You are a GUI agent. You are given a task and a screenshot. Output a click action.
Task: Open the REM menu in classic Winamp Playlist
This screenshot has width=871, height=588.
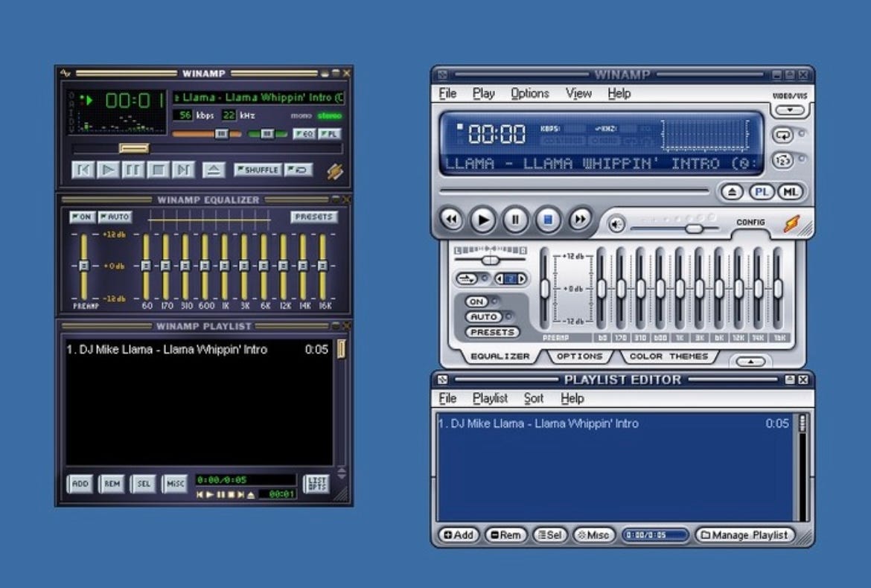click(112, 484)
